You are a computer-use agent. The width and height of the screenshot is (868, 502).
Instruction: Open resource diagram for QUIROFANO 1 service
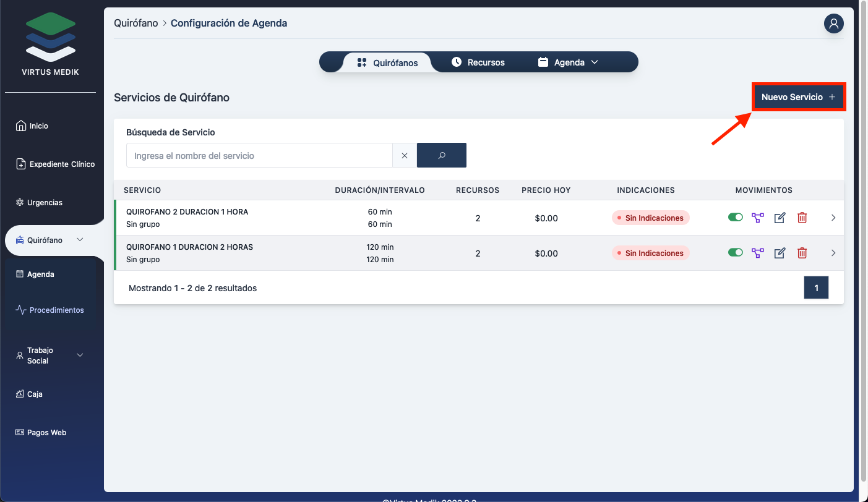click(x=757, y=253)
